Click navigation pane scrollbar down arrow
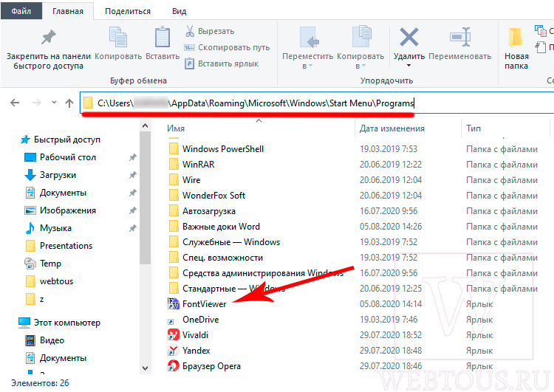The width and height of the screenshot is (554, 392). tap(145, 368)
